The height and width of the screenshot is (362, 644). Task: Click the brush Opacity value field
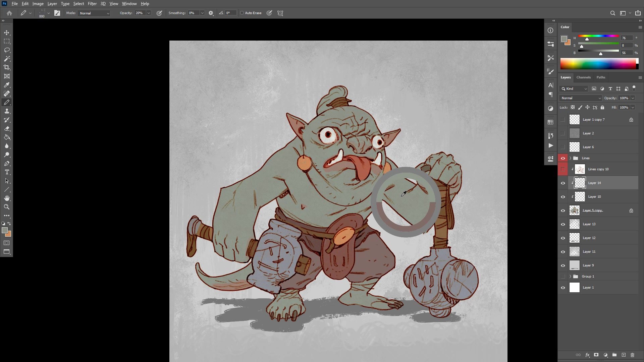click(x=140, y=13)
